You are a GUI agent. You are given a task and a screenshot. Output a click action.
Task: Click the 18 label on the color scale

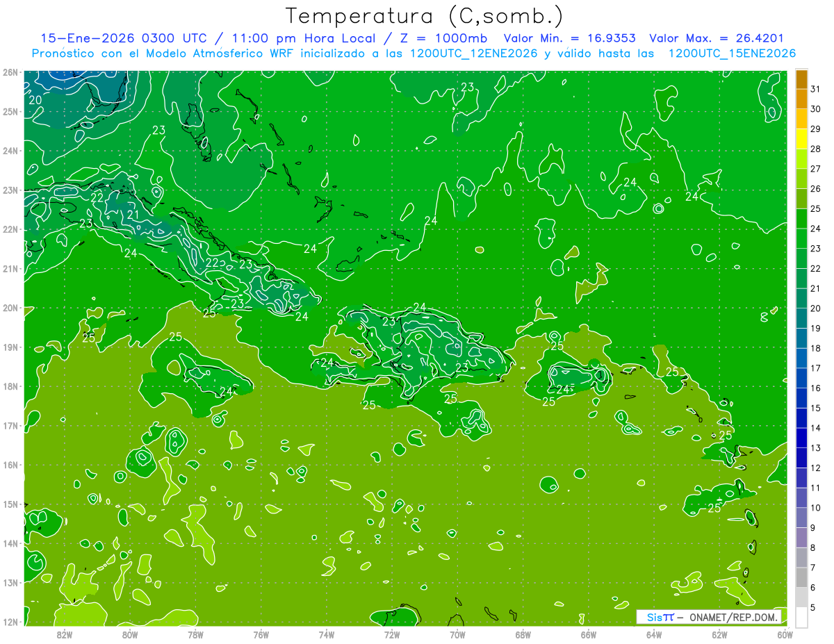click(x=815, y=348)
